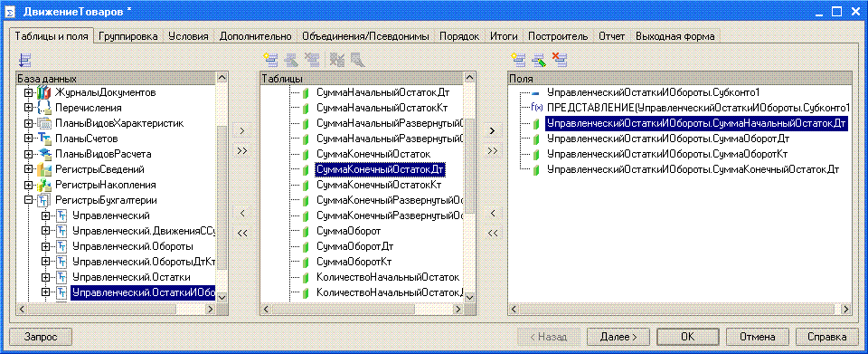Click the РегистрыСведений icon
The width and height of the screenshot is (868, 354).
(x=44, y=169)
